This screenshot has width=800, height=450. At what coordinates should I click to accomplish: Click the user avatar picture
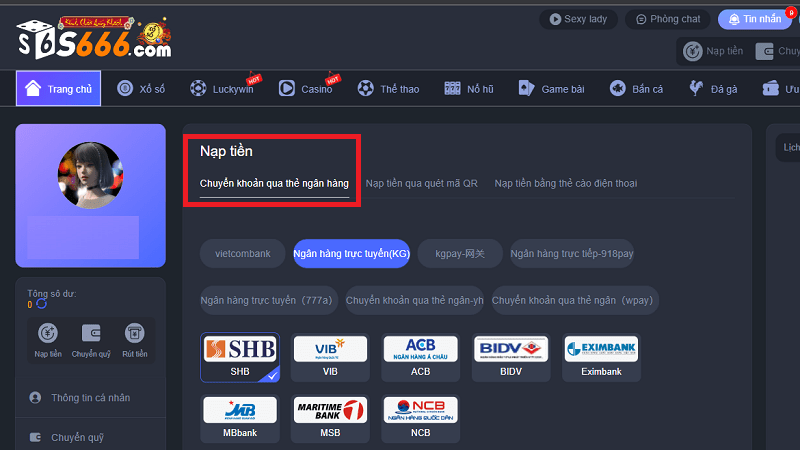tap(90, 175)
